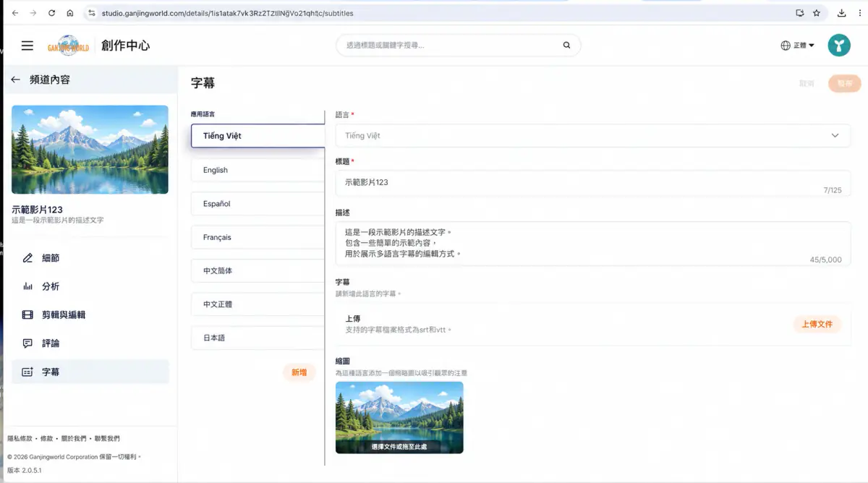
Task: Open the 細節 sidebar menu item
Action: point(90,258)
